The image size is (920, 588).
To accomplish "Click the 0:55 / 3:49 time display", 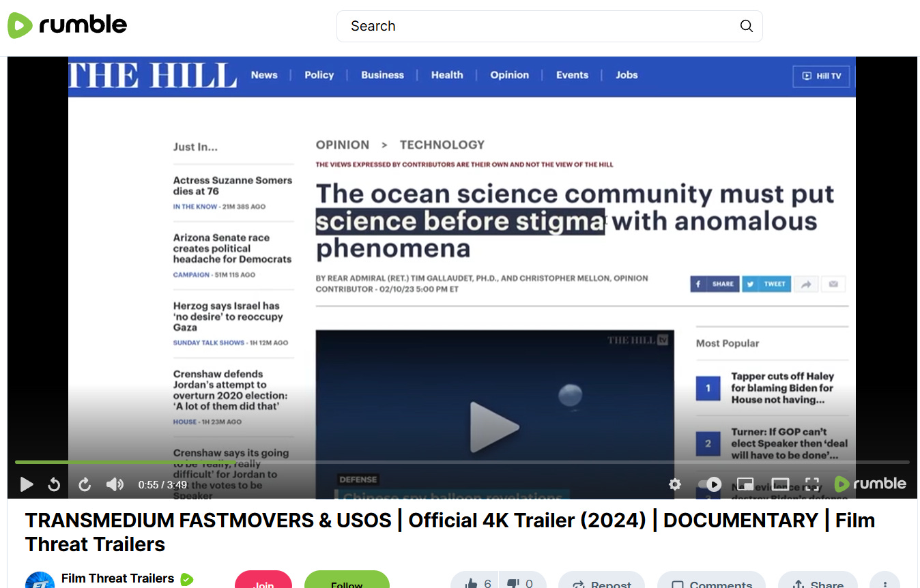I will (162, 484).
